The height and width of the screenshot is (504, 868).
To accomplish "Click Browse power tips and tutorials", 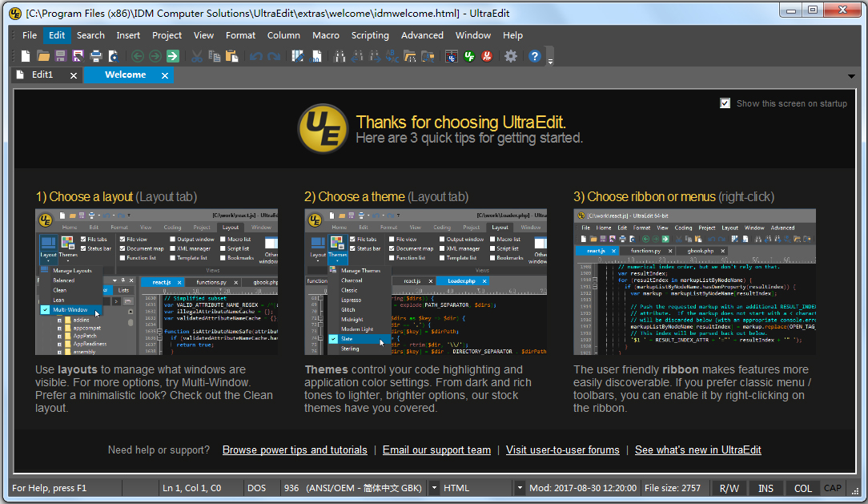I will (x=294, y=450).
